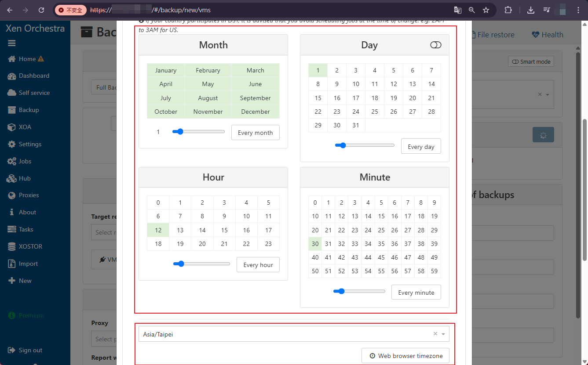The image size is (588, 365).
Task: Click the browser back arrow
Action: [10, 10]
